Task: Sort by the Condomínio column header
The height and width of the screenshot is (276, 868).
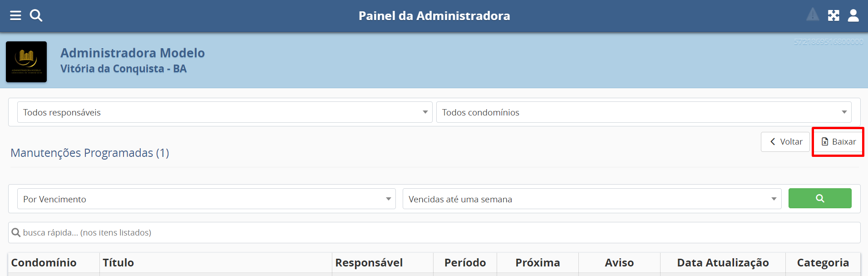Action: 44,263
